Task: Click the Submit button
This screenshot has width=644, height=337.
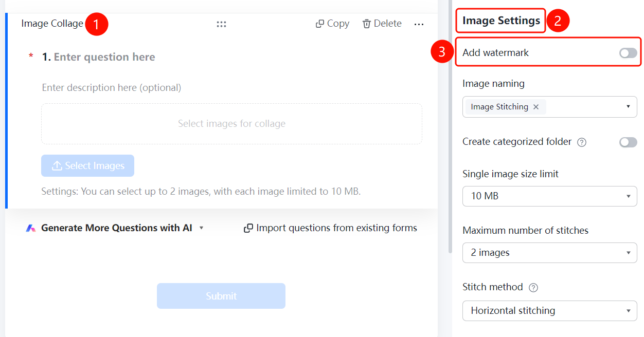Action: coord(221,296)
